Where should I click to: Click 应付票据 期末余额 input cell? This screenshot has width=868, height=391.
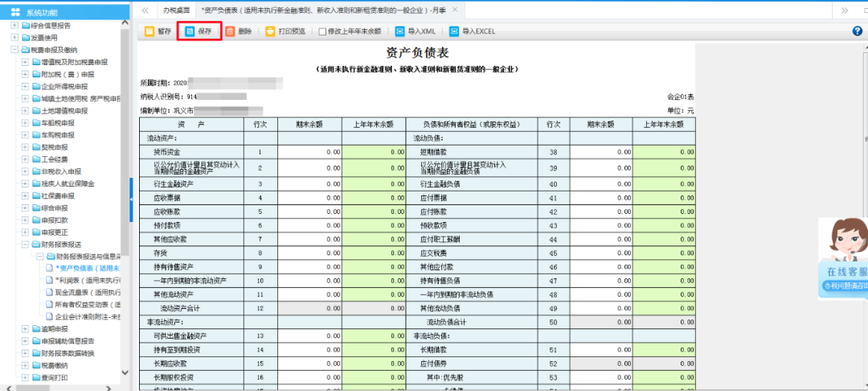pyautogui.click(x=600, y=198)
